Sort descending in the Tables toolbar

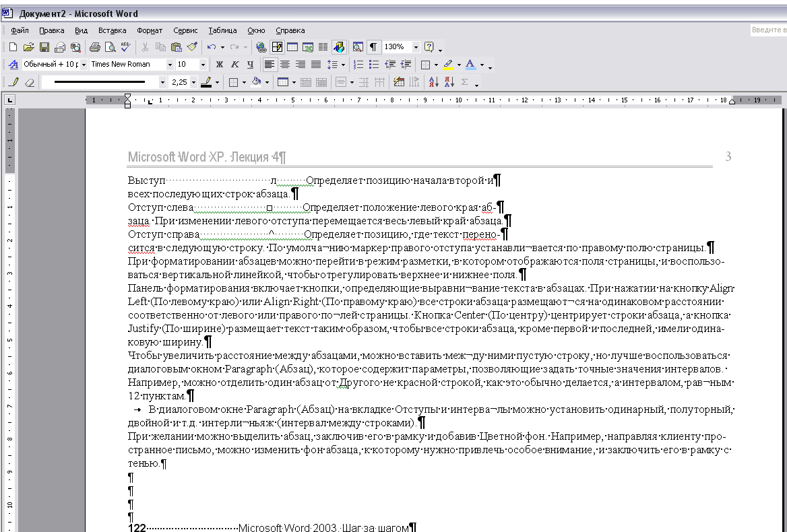[449, 82]
